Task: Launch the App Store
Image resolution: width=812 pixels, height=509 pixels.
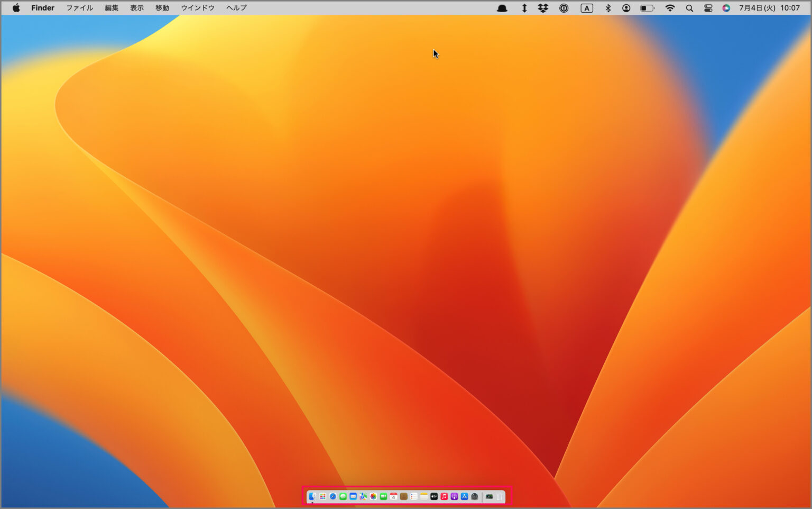Action: [x=464, y=496]
